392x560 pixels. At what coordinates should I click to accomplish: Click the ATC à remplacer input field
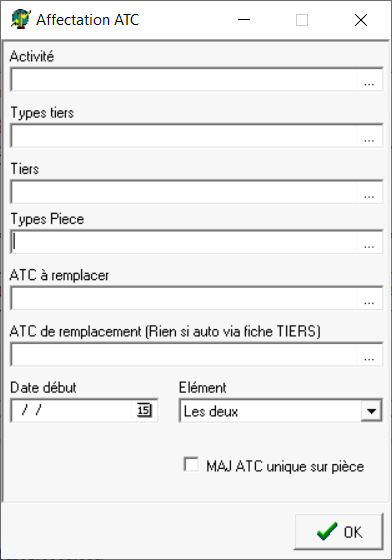coord(184,298)
